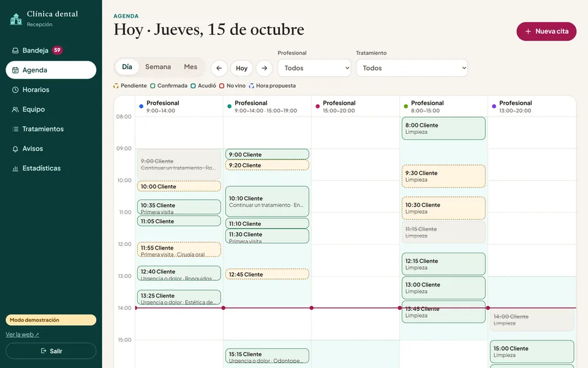Go to previous day with left arrow
Viewport: 588px width, 368px height.
tap(219, 68)
